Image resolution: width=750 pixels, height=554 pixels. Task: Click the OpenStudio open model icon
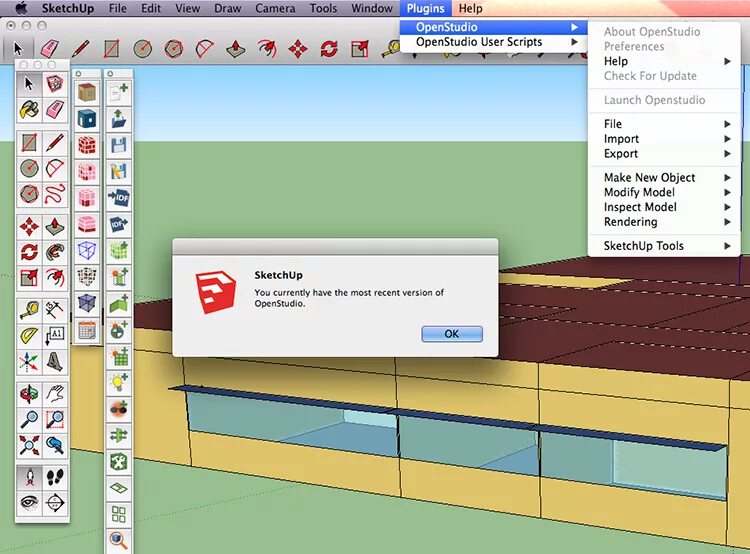(x=119, y=118)
